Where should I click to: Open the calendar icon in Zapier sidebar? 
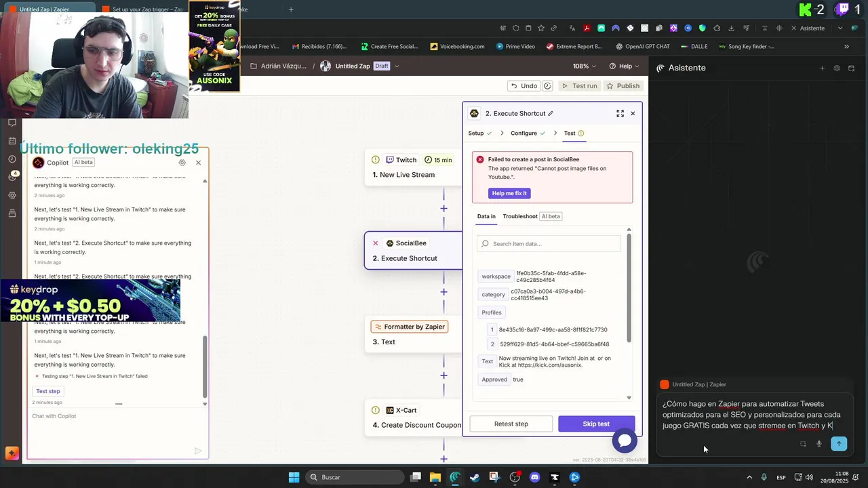point(12,141)
